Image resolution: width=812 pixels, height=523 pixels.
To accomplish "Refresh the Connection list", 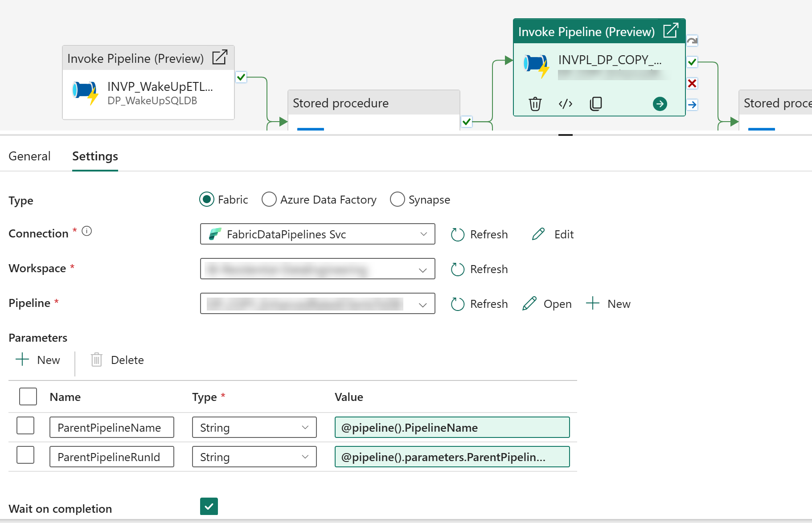I will coord(479,234).
